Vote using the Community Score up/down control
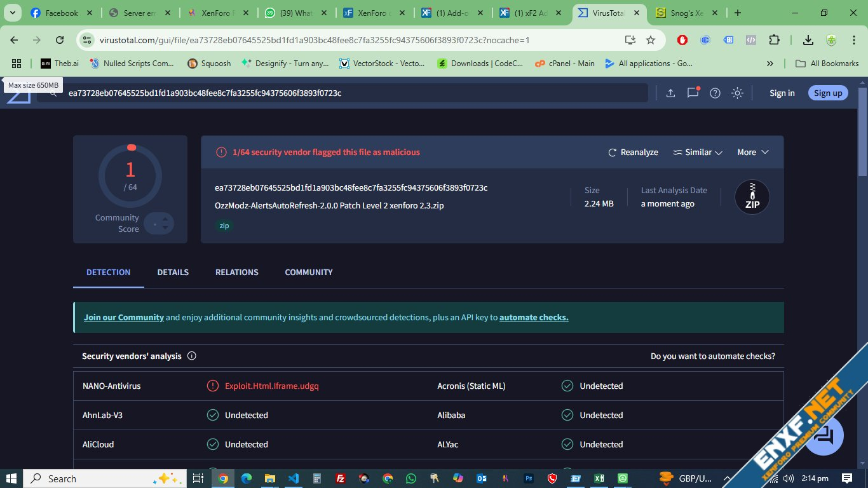This screenshot has width=868, height=488. click(x=159, y=224)
